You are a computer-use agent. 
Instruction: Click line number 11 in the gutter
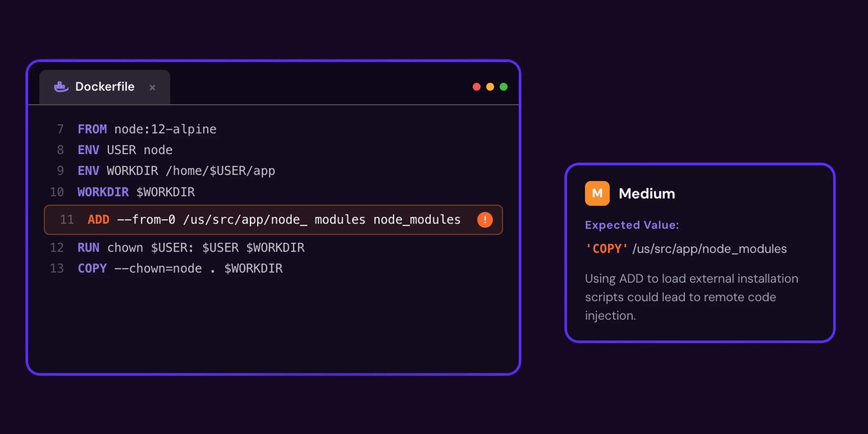(x=67, y=220)
